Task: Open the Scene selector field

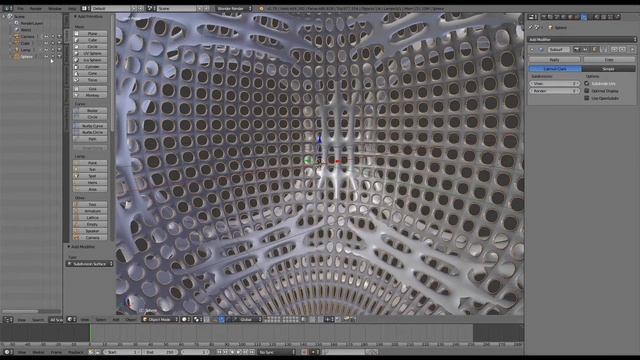Action: 177,8
